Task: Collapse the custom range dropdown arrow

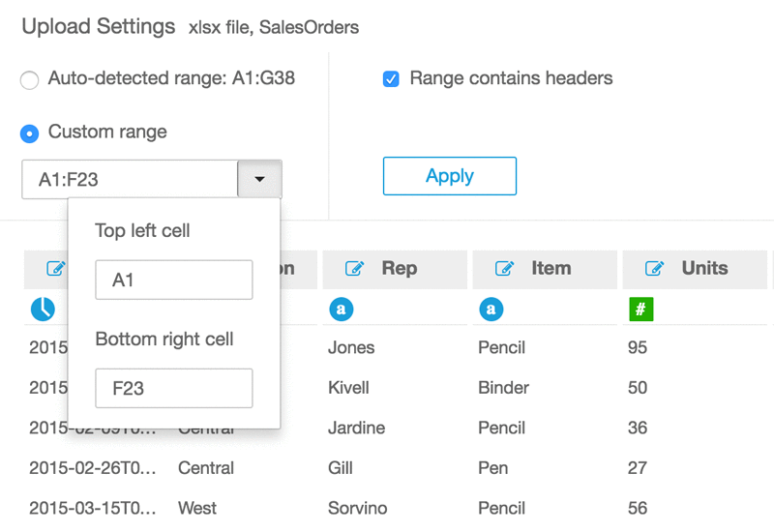Action: (x=259, y=180)
